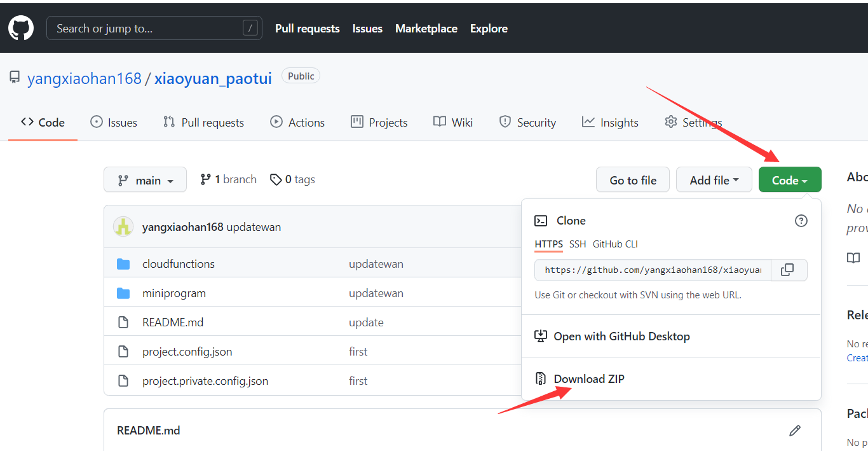Expand the main branch selector dropdown

(145, 180)
